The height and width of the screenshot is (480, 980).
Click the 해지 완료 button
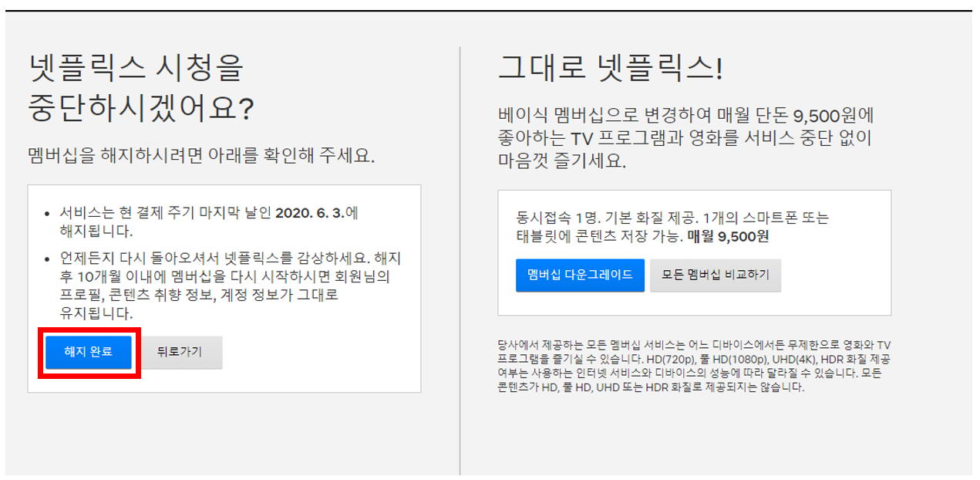(89, 352)
